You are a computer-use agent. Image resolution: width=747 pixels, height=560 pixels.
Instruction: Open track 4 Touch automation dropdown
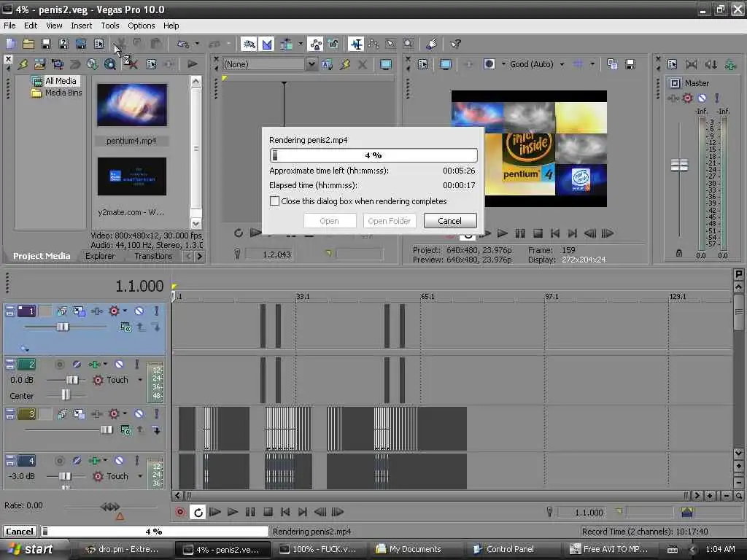click(x=140, y=477)
